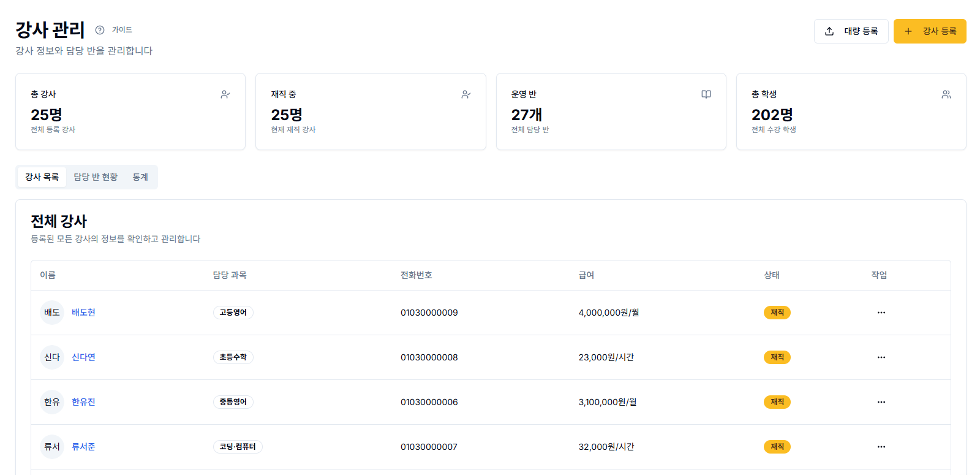The image size is (980, 475).
Task: Select the 강사 목록 tab
Action: [42, 177]
